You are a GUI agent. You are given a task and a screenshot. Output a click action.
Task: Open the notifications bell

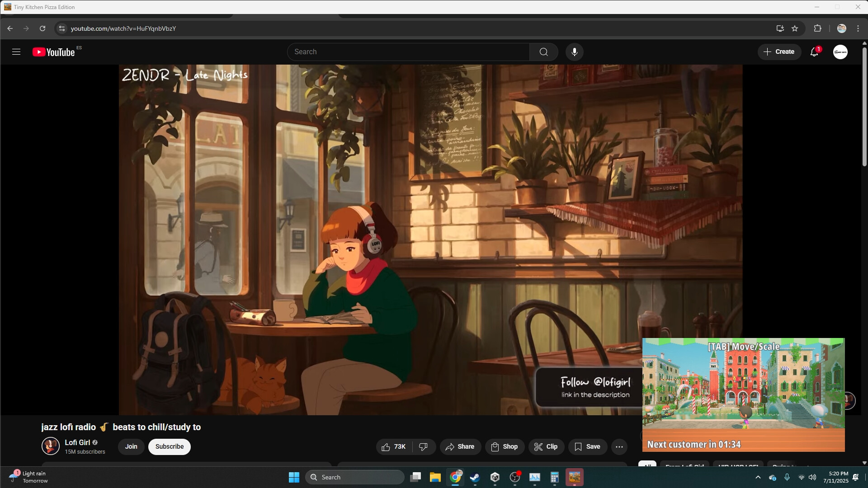pos(814,52)
